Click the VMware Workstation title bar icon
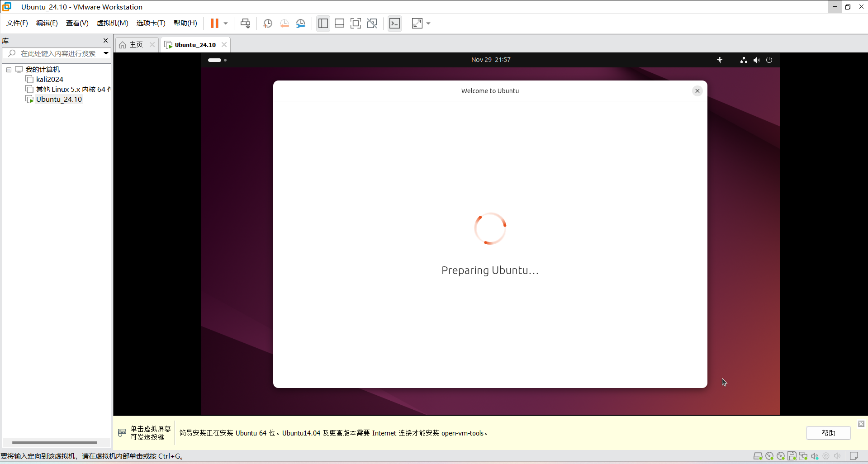This screenshot has height=464, width=868. coord(7,7)
